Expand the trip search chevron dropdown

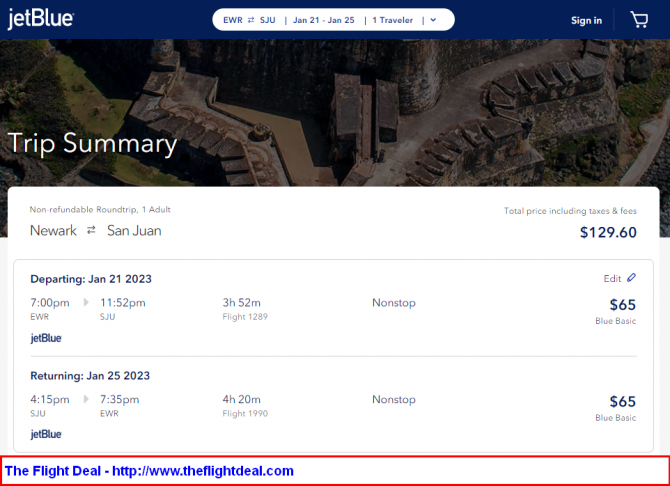click(433, 20)
